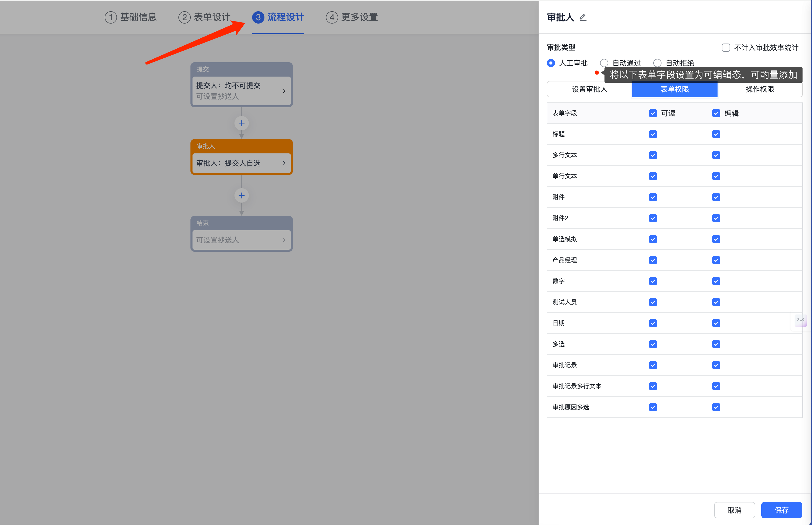Uncheck 编辑 for the 附件2 field
The height and width of the screenshot is (525, 812).
716,218
